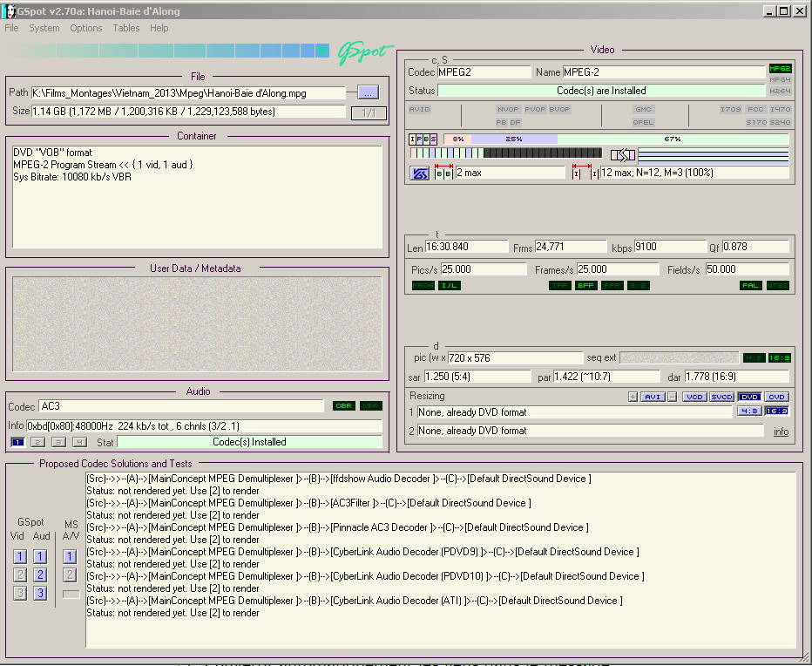This screenshot has height=666, width=812.
Task: Expand resizing options with the plus button
Action: pyautogui.click(x=633, y=397)
